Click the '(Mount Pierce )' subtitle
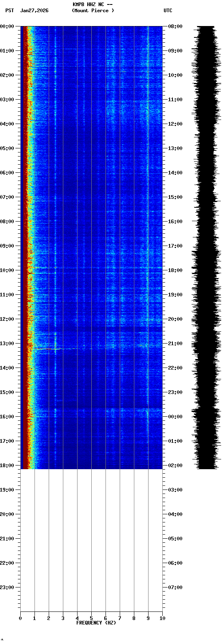Image resolution: width=224 pixels, height=644 pixels. [x=93, y=11]
